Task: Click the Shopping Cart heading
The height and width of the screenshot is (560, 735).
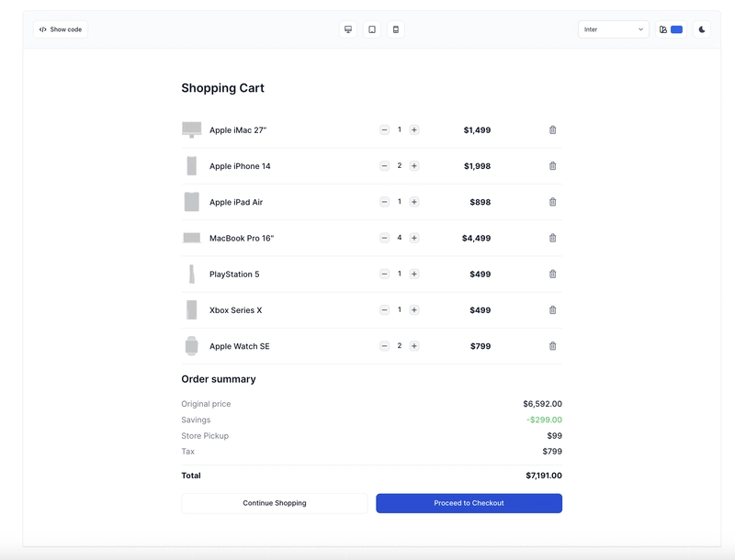Action: point(222,88)
